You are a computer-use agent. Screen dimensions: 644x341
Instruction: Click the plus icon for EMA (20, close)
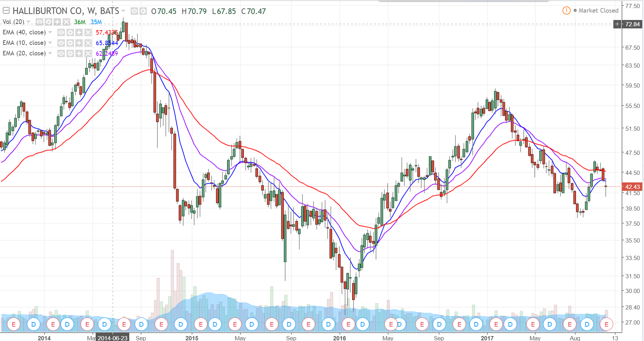[x=79, y=54]
